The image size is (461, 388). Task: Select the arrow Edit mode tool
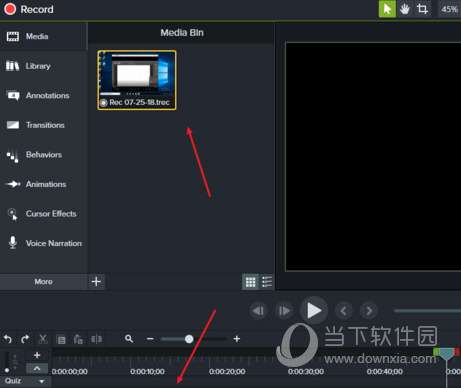[x=387, y=9]
